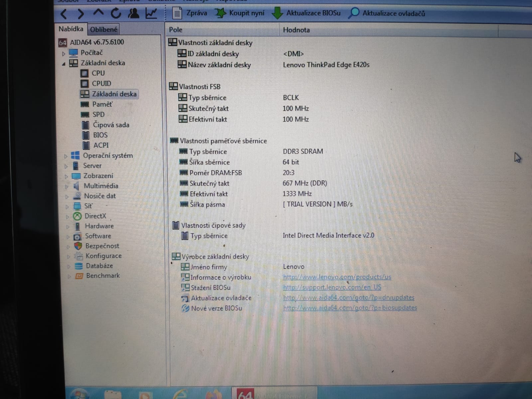This screenshot has width=532, height=399.
Task: Select the Vlastnosti FSB group header
Action: pos(195,87)
